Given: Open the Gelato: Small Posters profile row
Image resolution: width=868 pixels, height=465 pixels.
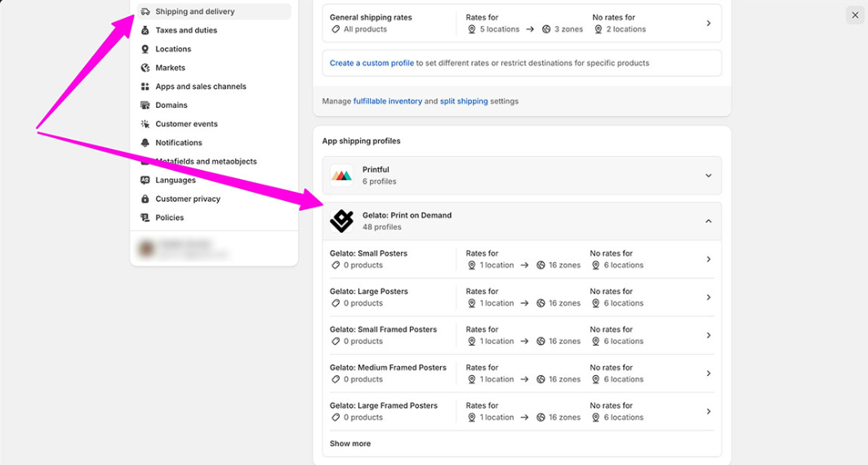Looking at the screenshot, I should 521,259.
